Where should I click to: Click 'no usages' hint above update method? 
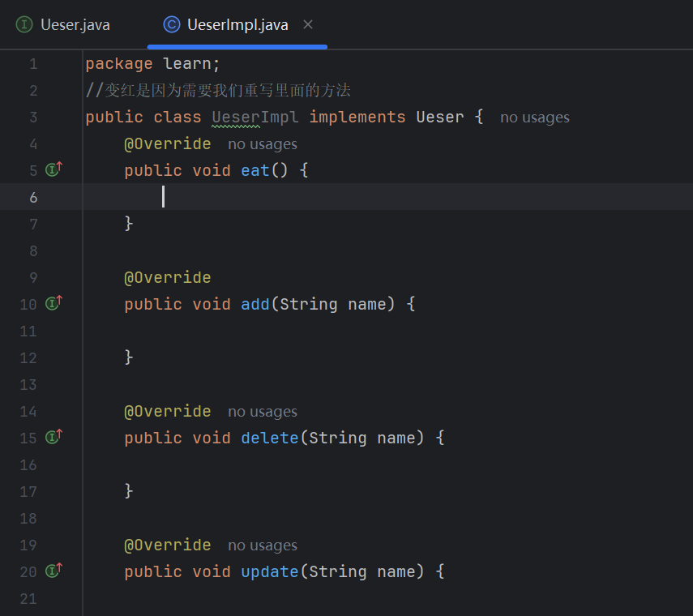click(x=263, y=545)
